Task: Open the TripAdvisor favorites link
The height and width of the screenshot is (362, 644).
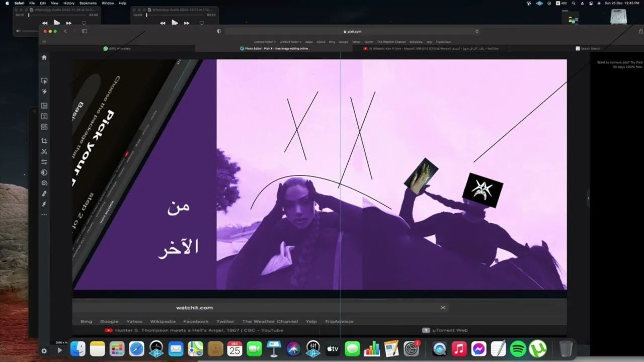Action: click(x=443, y=42)
